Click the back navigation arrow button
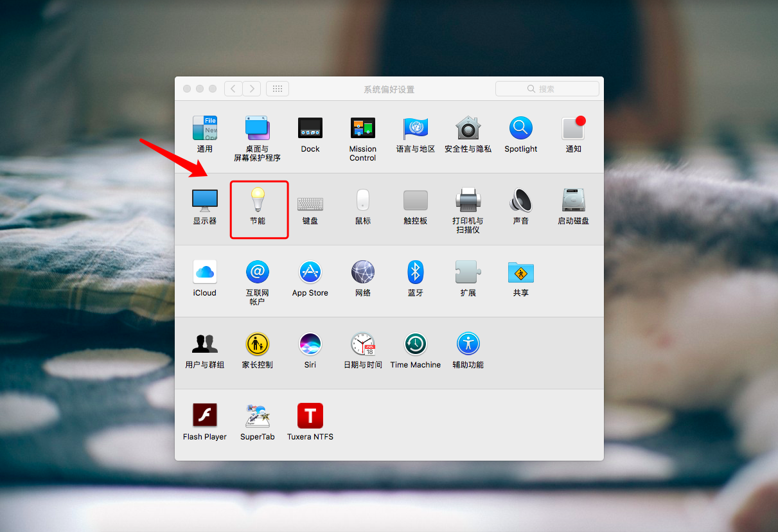 [x=233, y=89]
